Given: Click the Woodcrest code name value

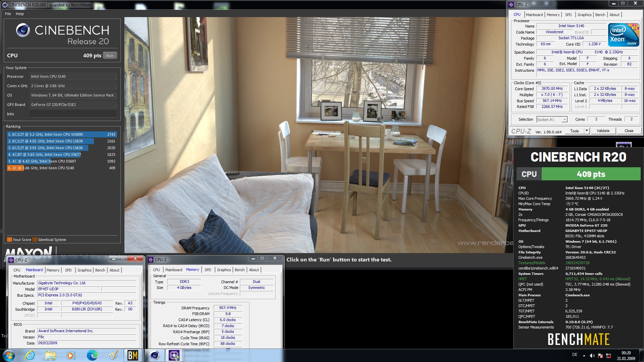Looking at the screenshot, I should pos(554,32).
